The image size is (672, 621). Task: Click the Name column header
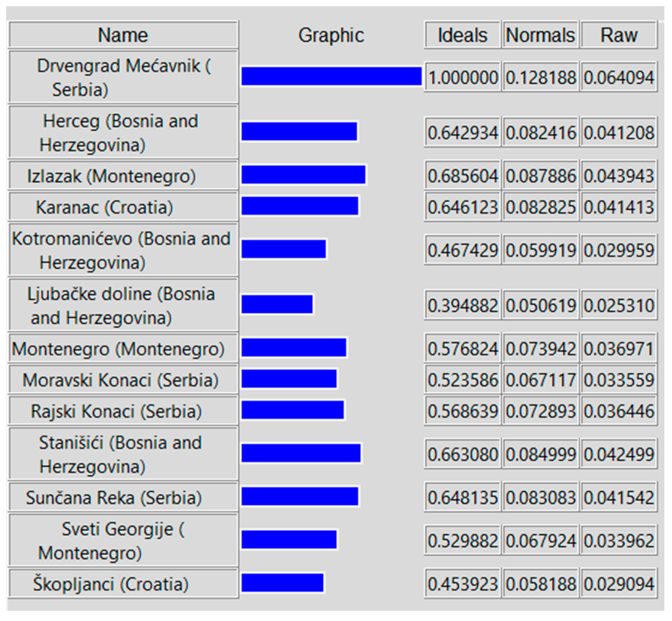click(123, 35)
